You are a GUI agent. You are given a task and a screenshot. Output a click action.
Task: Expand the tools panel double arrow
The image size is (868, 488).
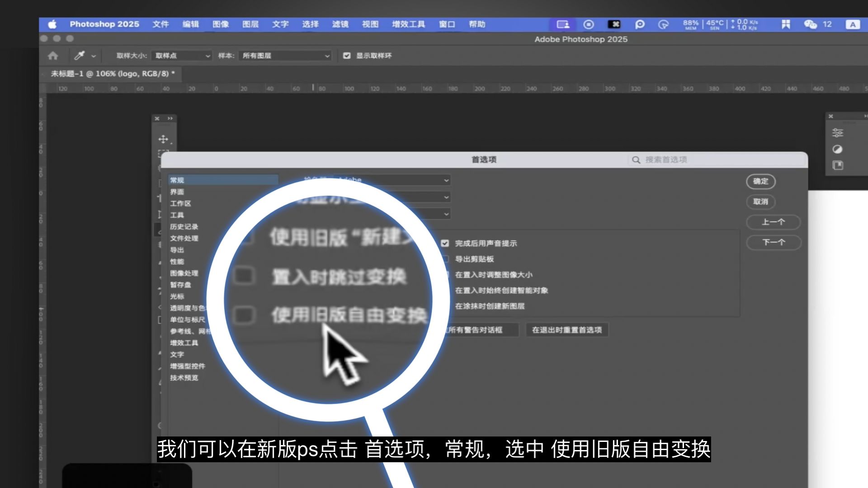(170, 118)
